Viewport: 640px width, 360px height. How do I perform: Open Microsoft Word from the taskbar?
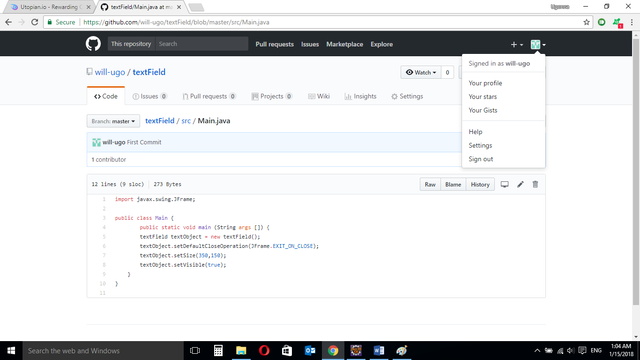coord(379,351)
